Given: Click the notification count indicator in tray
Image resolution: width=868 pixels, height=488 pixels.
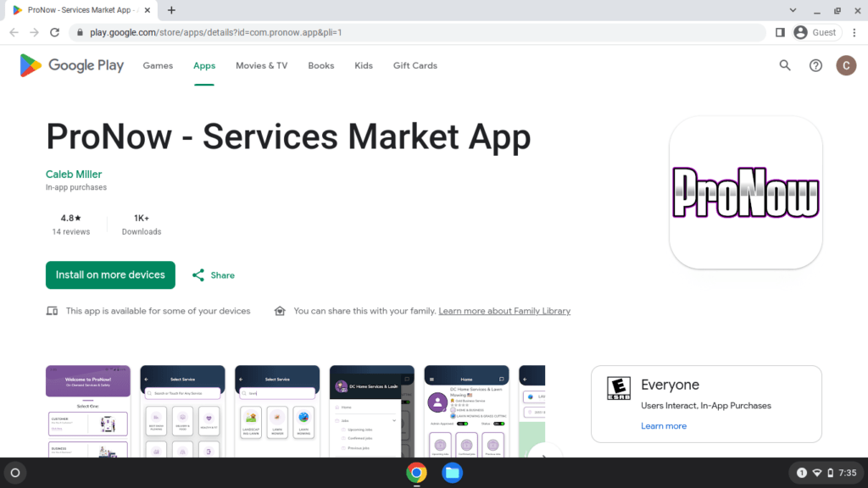Looking at the screenshot, I should (801, 473).
